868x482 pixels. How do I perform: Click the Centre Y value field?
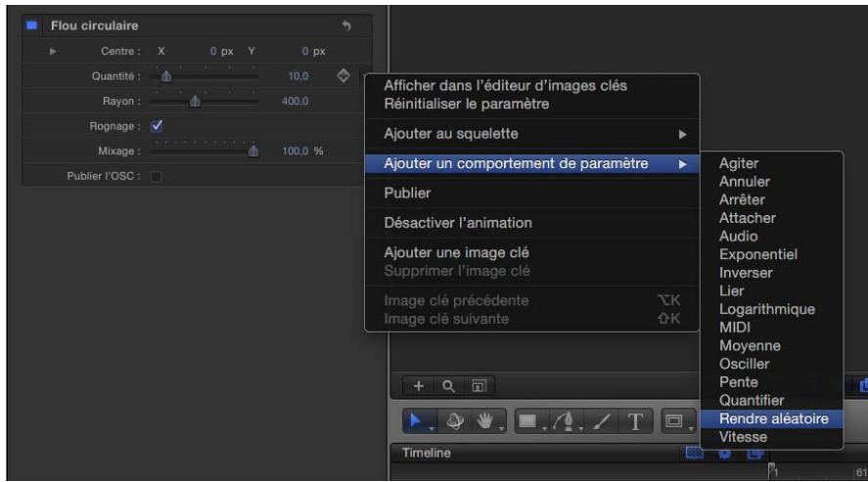click(x=305, y=52)
